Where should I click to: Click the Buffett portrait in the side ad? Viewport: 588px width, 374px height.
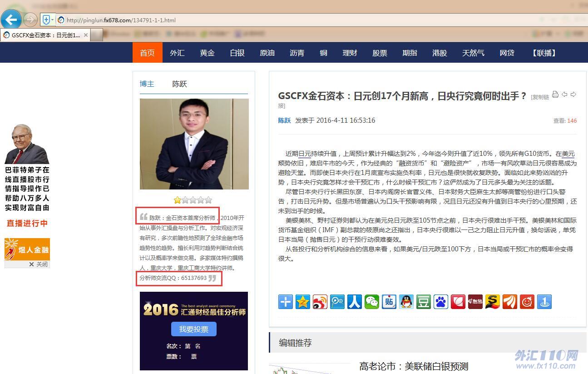pos(27,144)
